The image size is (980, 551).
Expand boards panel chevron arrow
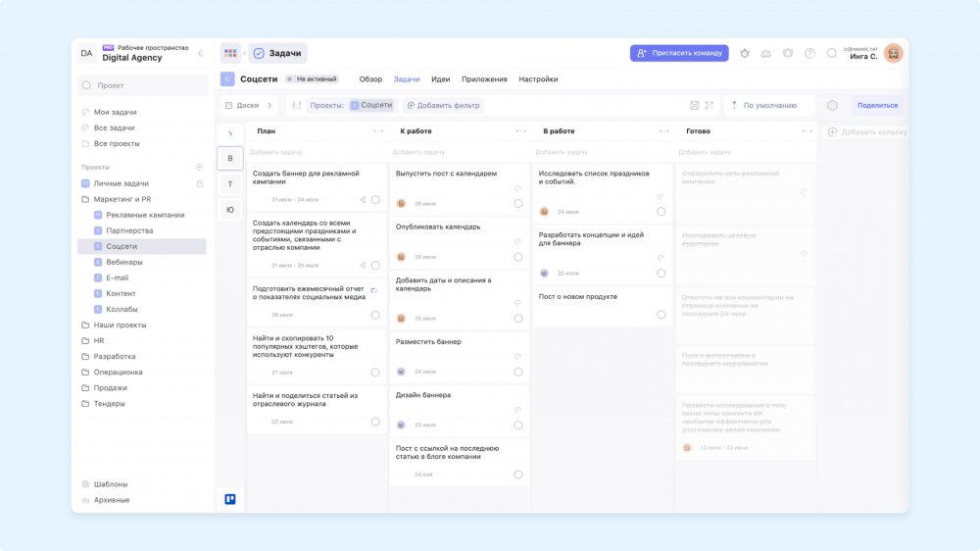(230, 133)
